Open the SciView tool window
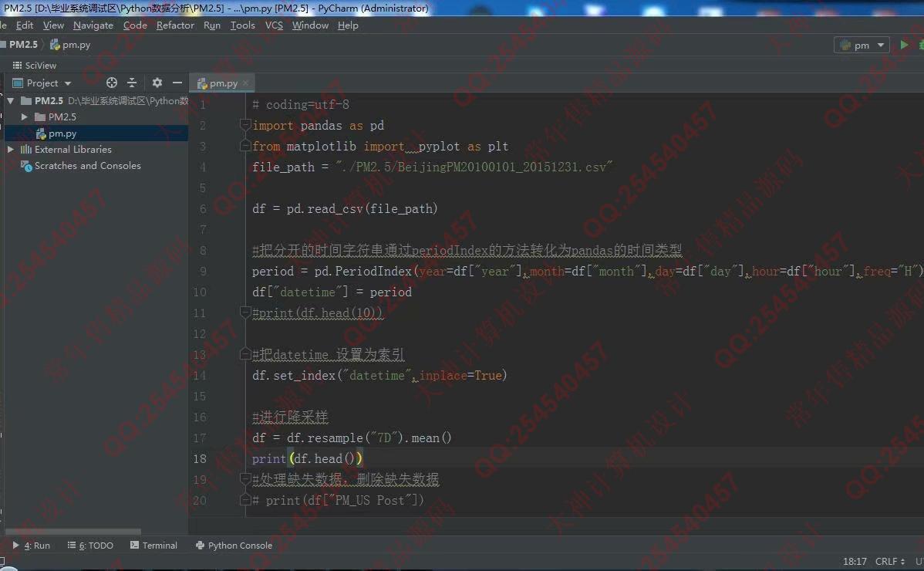 (x=35, y=66)
